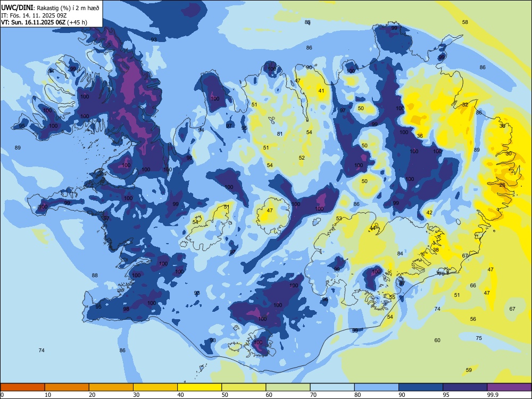The height and width of the screenshot is (399, 532).
Task: Click the "UWC/DINI" title text
Action: 17,7
